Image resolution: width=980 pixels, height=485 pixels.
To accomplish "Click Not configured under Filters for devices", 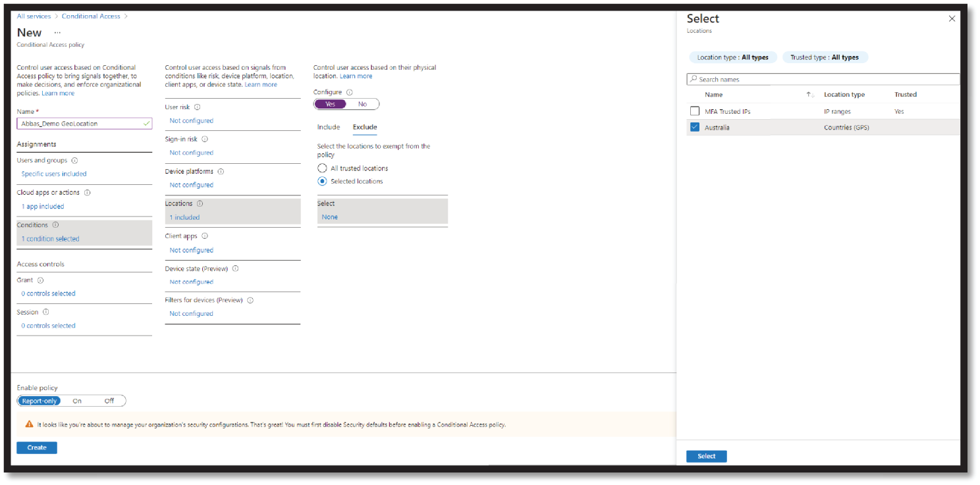I will pyautogui.click(x=191, y=314).
